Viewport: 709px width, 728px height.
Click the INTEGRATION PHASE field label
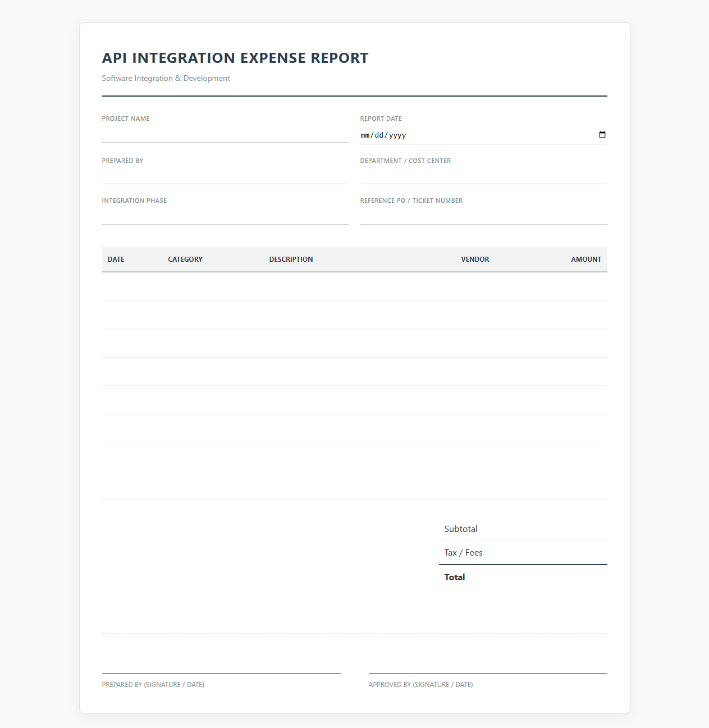pyautogui.click(x=135, y=201)
